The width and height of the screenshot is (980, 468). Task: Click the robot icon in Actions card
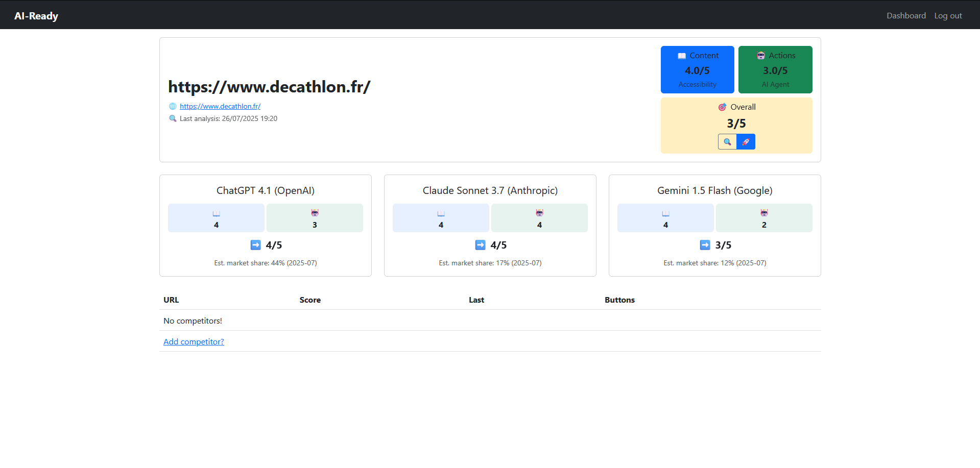coord(761,56)
